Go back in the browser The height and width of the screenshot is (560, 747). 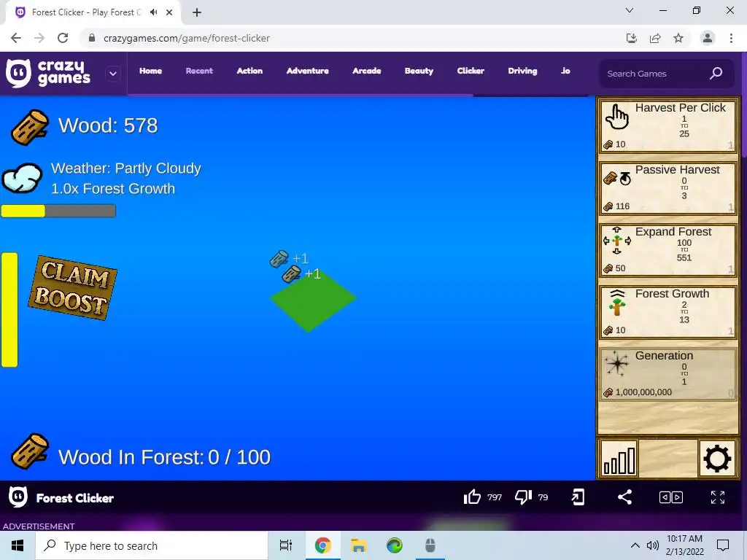(x=16, y=38)
